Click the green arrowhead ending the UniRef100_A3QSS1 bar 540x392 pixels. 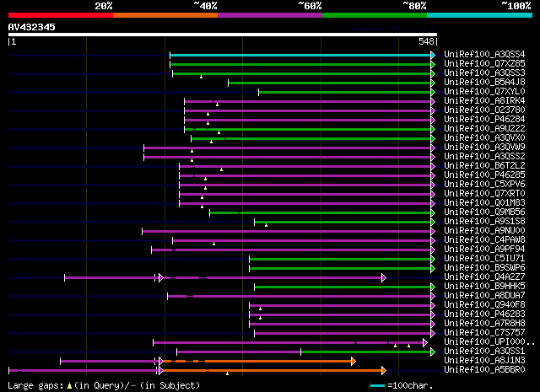433,352
